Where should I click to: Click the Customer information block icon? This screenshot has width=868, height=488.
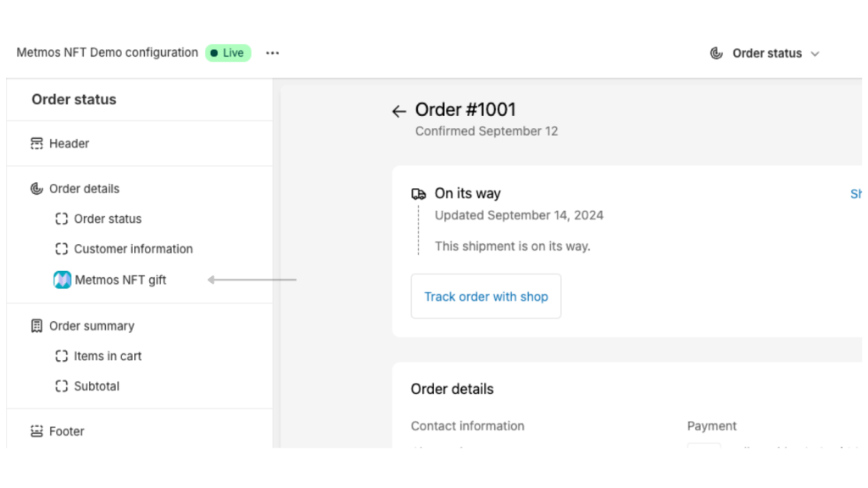click(x=61, y=249)
